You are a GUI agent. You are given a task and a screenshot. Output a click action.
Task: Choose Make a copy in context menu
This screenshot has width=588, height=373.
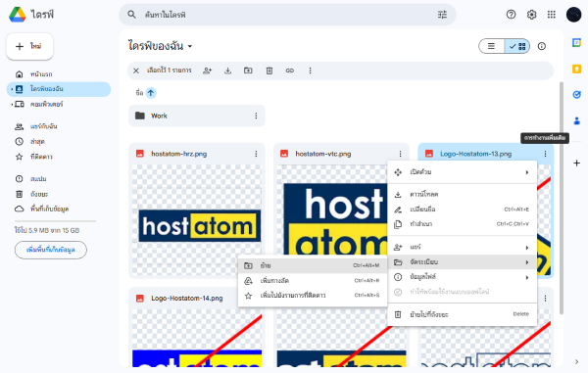(462, 224)
